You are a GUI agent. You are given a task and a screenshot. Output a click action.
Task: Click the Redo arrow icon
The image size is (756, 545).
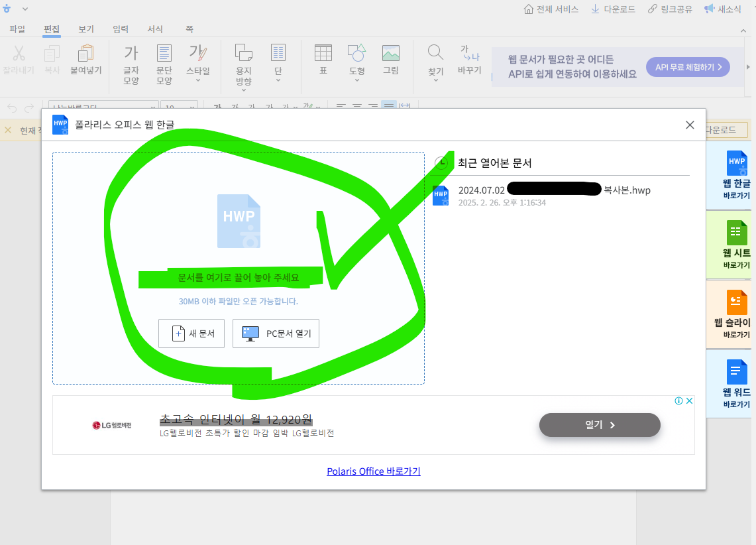[29, 107]
